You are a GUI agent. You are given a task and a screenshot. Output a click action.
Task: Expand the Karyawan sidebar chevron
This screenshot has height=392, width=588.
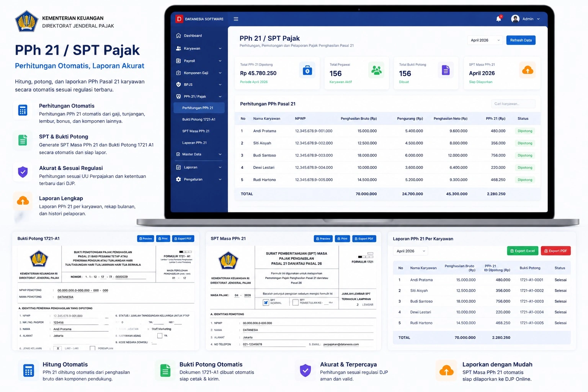coord(220,49)
